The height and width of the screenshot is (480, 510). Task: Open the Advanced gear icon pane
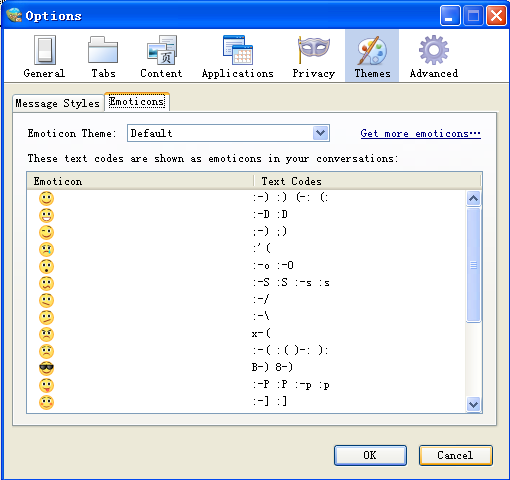coord(434,56)
